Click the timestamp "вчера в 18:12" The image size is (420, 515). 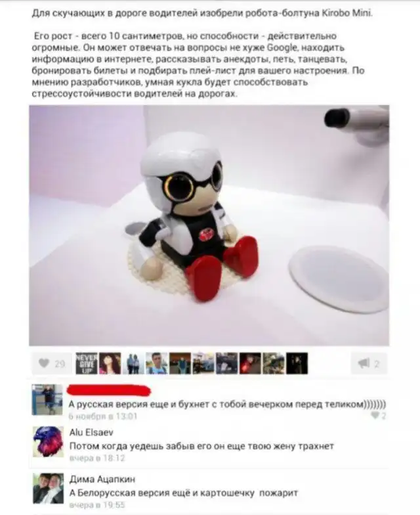(x=97, y=458)
